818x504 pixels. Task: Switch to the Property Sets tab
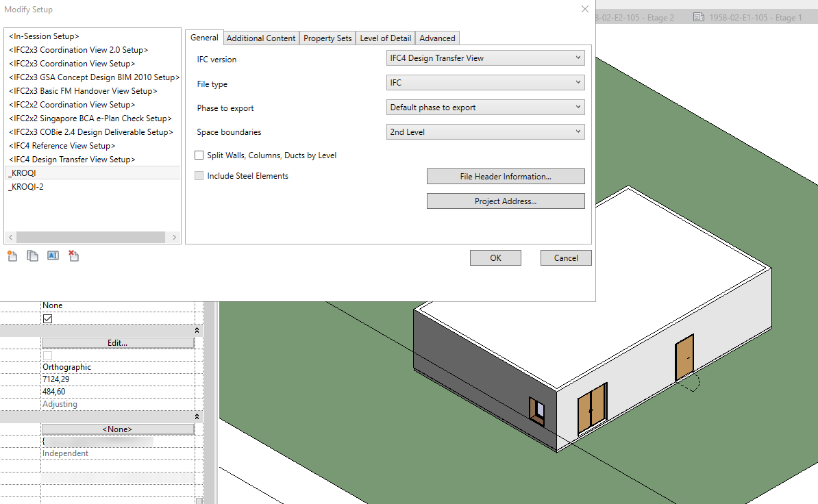click(x=327, y=38)
